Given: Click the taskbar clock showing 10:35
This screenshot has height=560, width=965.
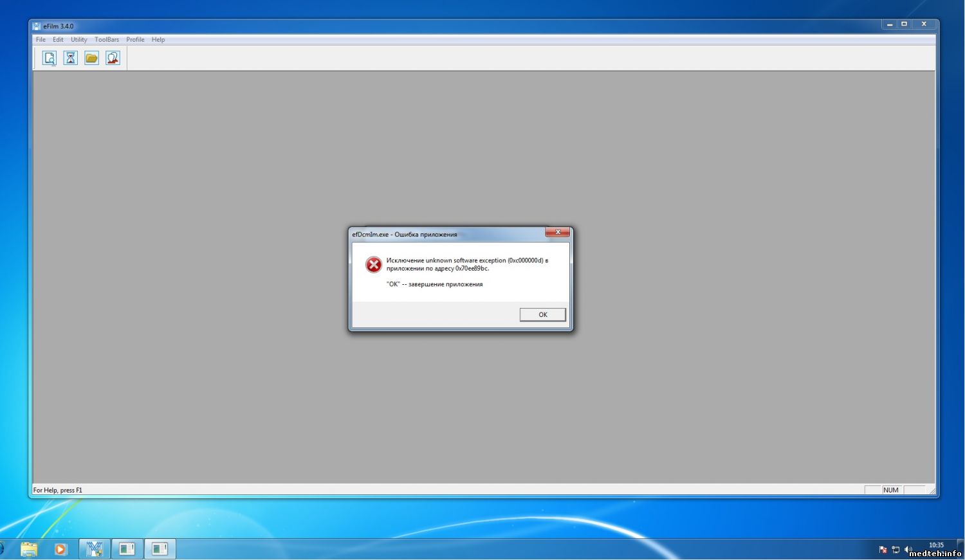Looking at the screenshot, I should pos(936,545).
